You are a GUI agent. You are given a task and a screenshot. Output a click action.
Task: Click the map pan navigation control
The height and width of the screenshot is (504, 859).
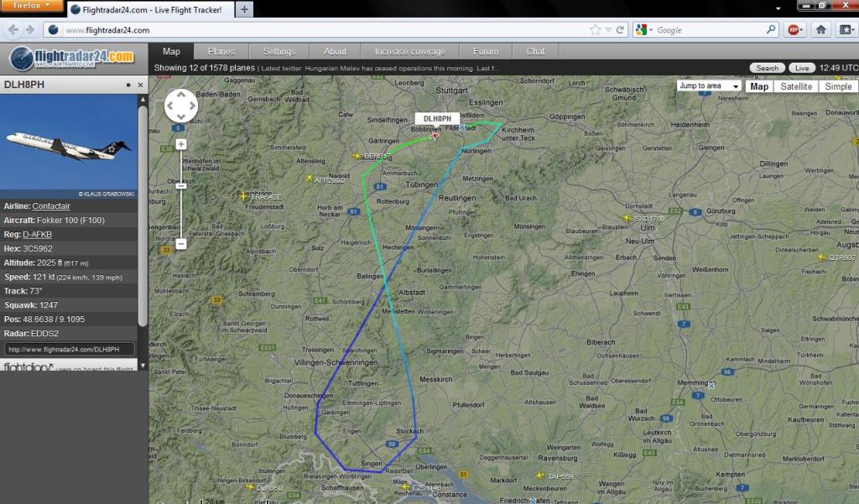tap(181, 106)
